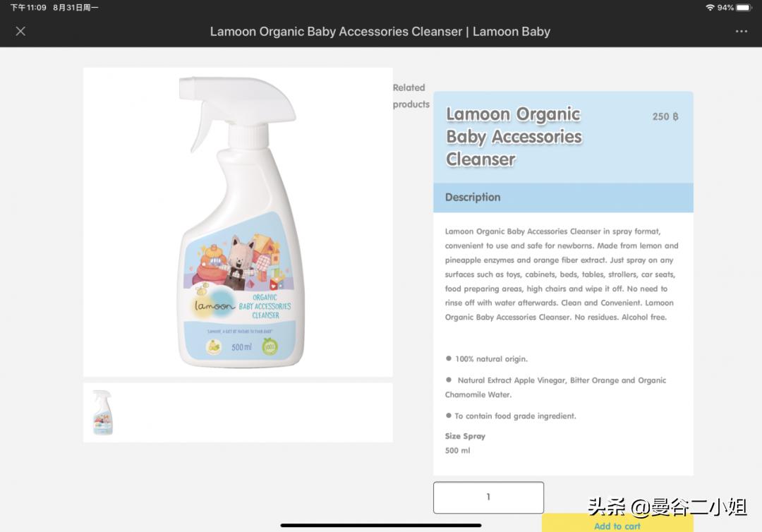Image resolution: width=762 pixels, height=532 pixels.
Task: Click the food grade ingredient bullet
Action: click(511, 416)
